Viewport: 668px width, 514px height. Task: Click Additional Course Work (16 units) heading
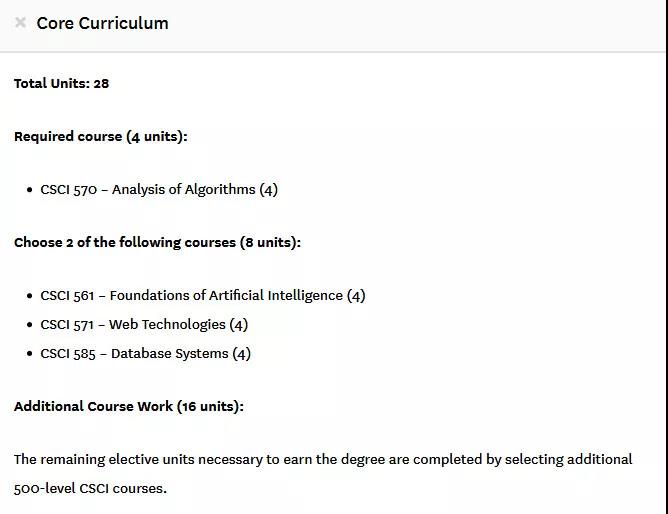[129, 406]
